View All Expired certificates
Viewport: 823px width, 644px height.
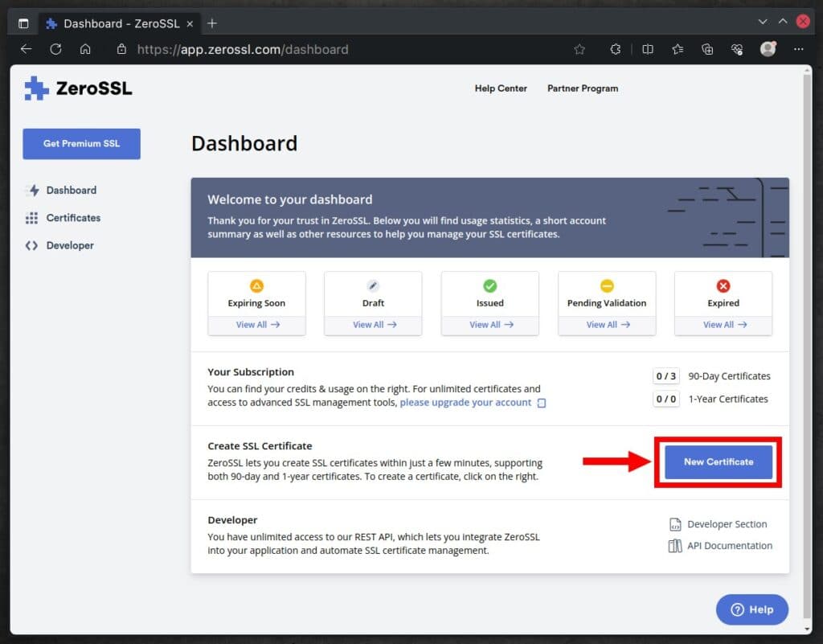click(724, 325)
